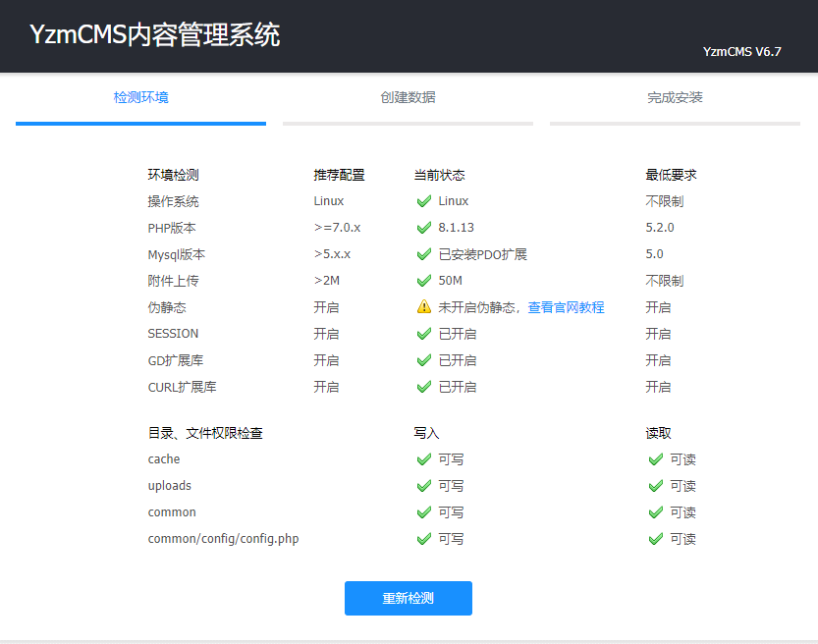Switch to the 创建数据 step tab

[x=408, y=97]
